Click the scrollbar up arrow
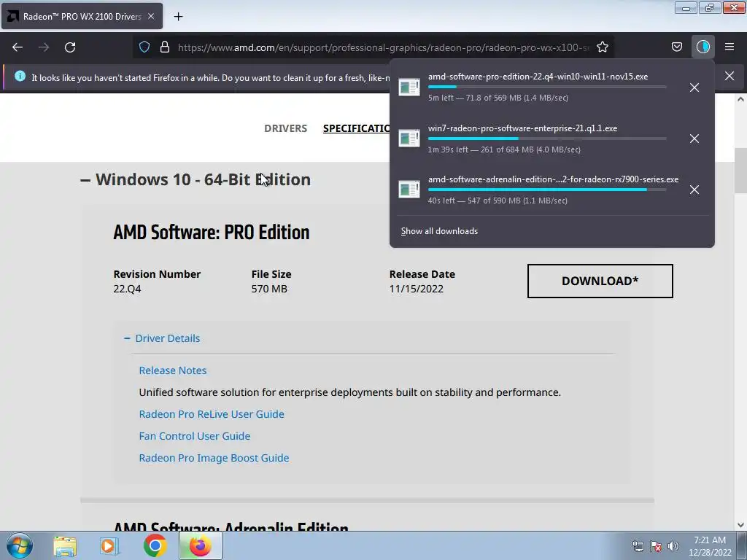Image resolution: width=747 pixels, height=560 pixels. coord(740,99)
